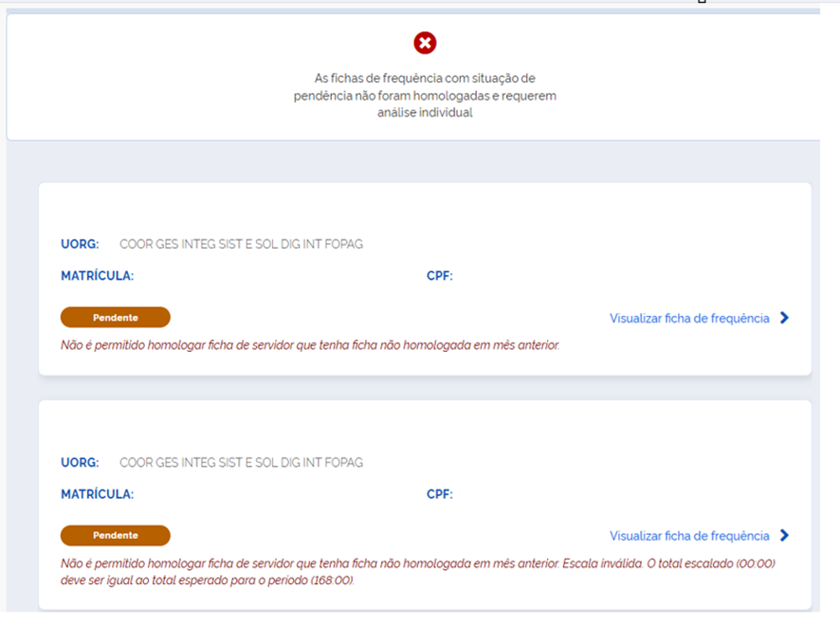Open Visualizar ficha de frequência in the upper card
This screenshot has width=840, height=626.
(x=689, y=319)
